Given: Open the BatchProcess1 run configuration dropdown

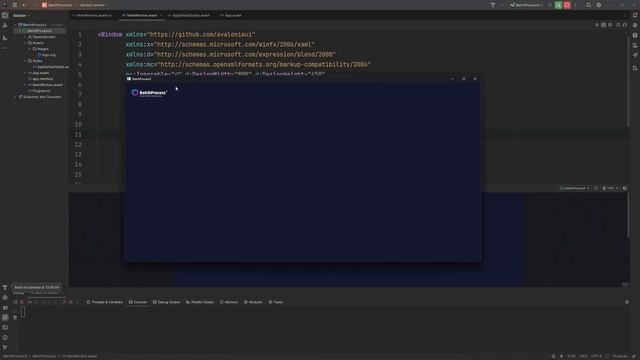Looking at the screenshot, I should tap(526, 5).
